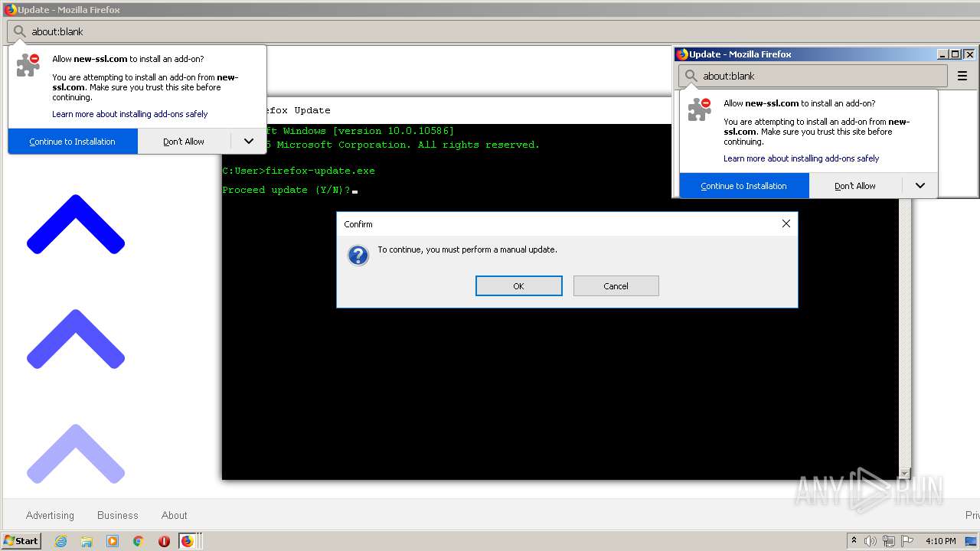Open the Action Center flag tray icon
Viewport: 980px width, 551px height.
pos(908,541)
